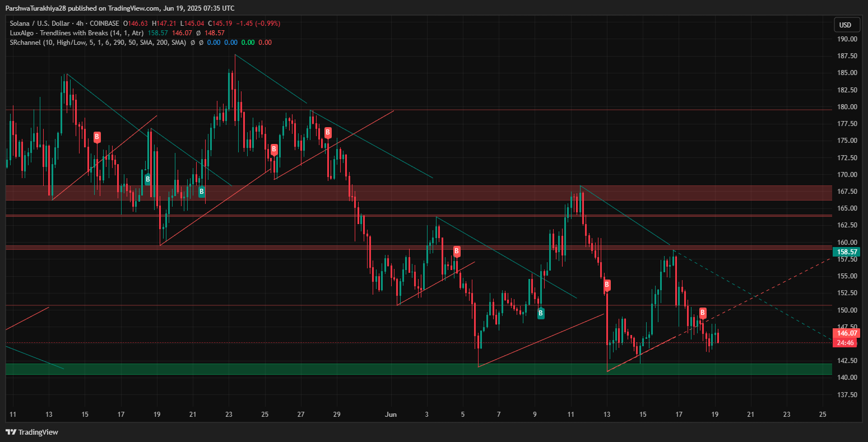
Task: Select the SRchannel indicator legend
Action: point(98,42)
